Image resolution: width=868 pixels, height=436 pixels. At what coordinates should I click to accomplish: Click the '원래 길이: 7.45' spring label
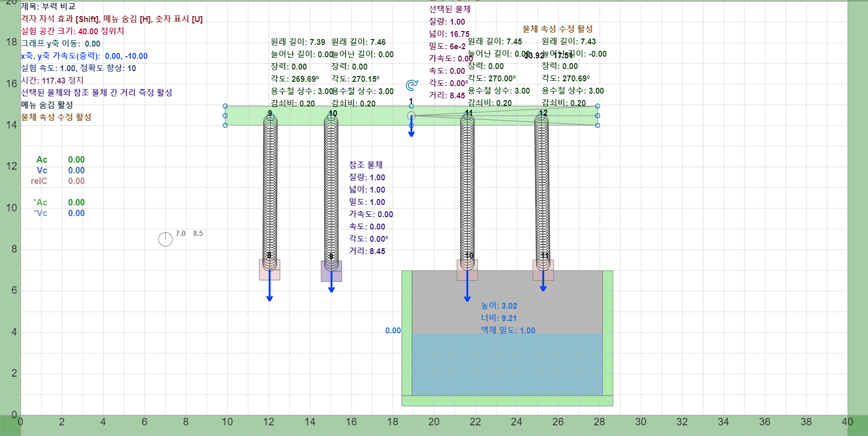click(x=495, y=41)
